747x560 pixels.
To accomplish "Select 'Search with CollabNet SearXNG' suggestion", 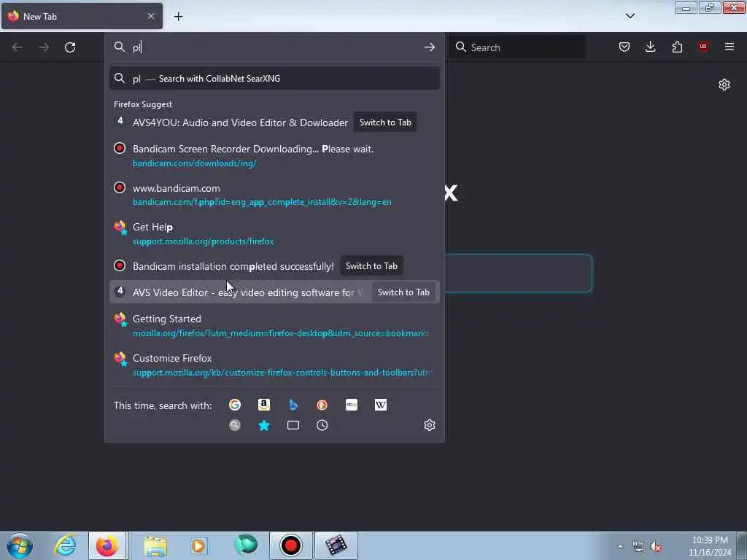I will [x=274, y=79].
